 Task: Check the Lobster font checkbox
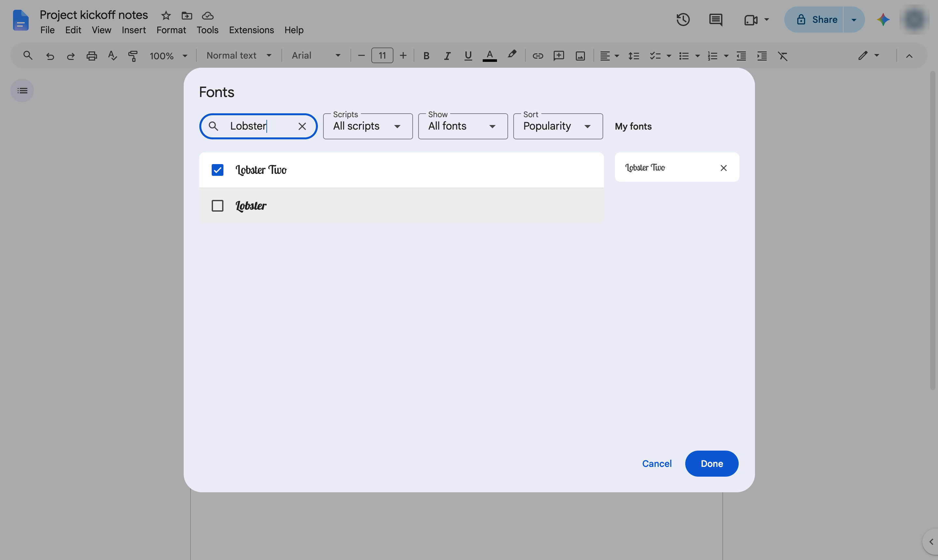tap(218, 206)
